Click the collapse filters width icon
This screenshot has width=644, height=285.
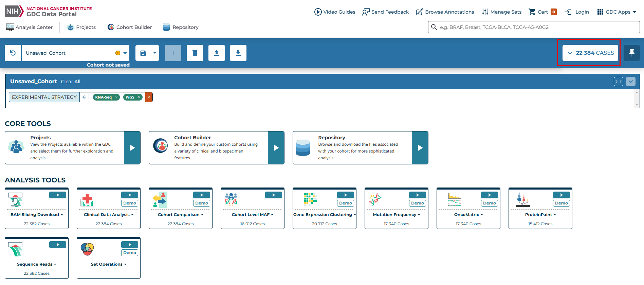[x=619, y=82]
